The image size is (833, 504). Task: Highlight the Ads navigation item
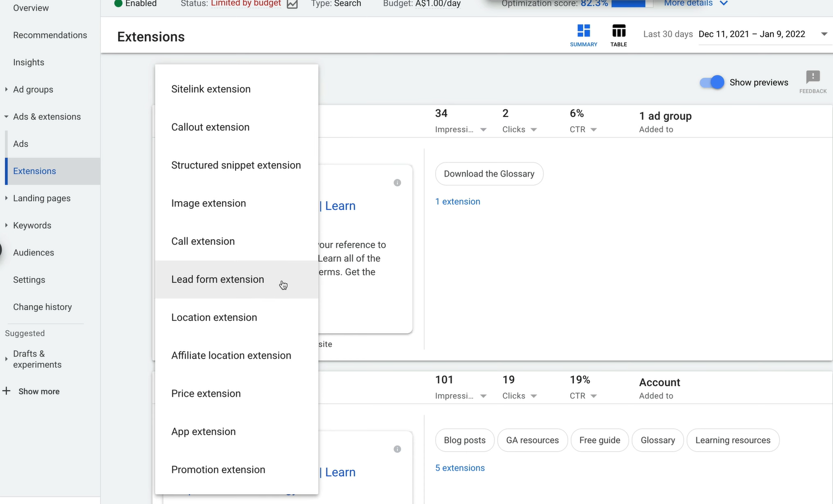pyautogui.click(x=20, y=144)
